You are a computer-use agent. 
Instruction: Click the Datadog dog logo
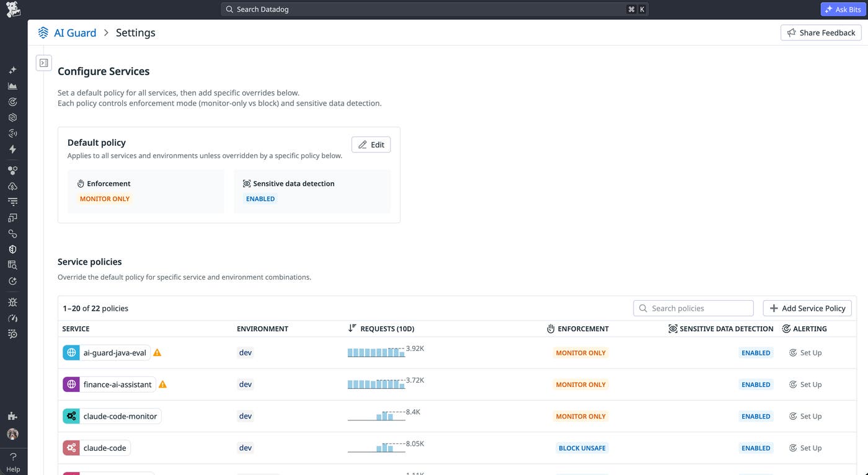coord(13,9)
